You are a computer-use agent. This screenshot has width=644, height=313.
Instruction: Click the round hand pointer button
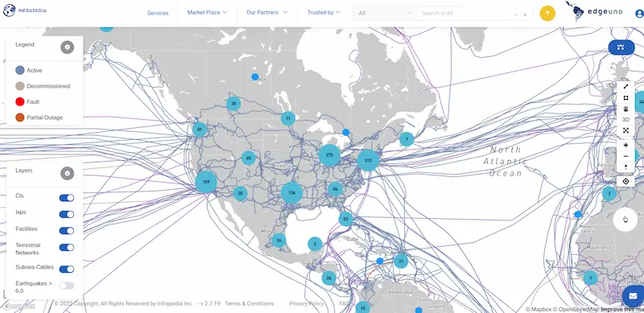(625, 220)
